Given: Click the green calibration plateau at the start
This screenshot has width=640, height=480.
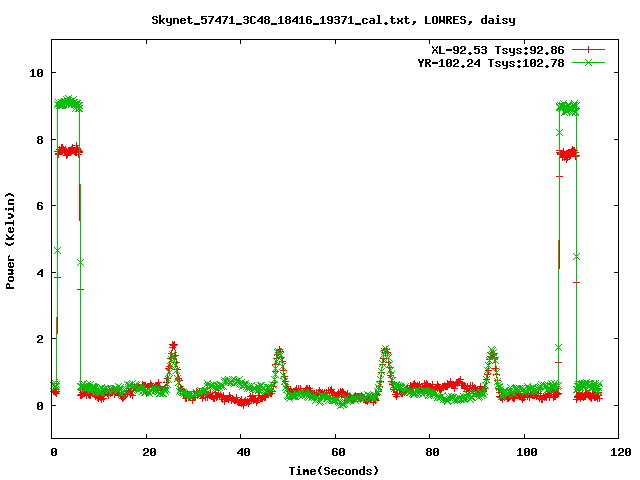Looking at the screenshot, I should [x=68, y=103].
